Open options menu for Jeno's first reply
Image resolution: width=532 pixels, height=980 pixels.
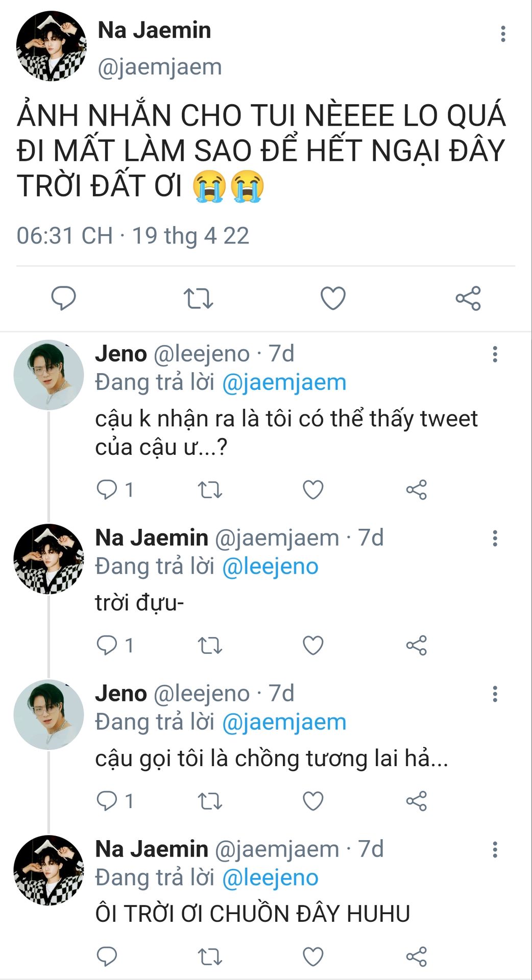coord(495,354)
